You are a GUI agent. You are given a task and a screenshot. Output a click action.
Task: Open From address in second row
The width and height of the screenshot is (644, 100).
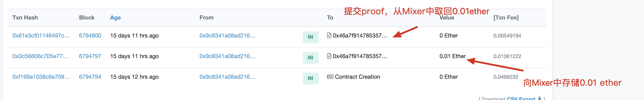(227, 56)
